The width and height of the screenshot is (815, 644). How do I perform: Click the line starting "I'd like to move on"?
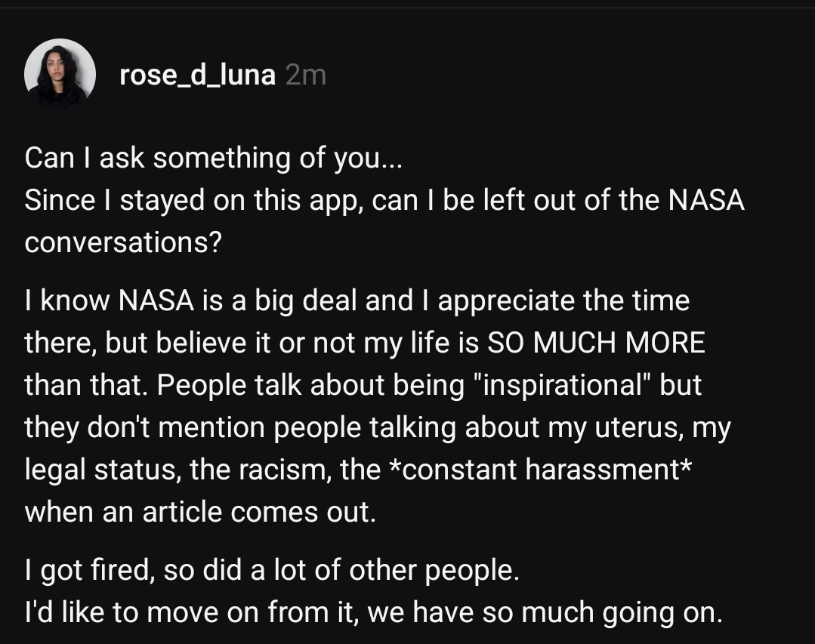374,612
